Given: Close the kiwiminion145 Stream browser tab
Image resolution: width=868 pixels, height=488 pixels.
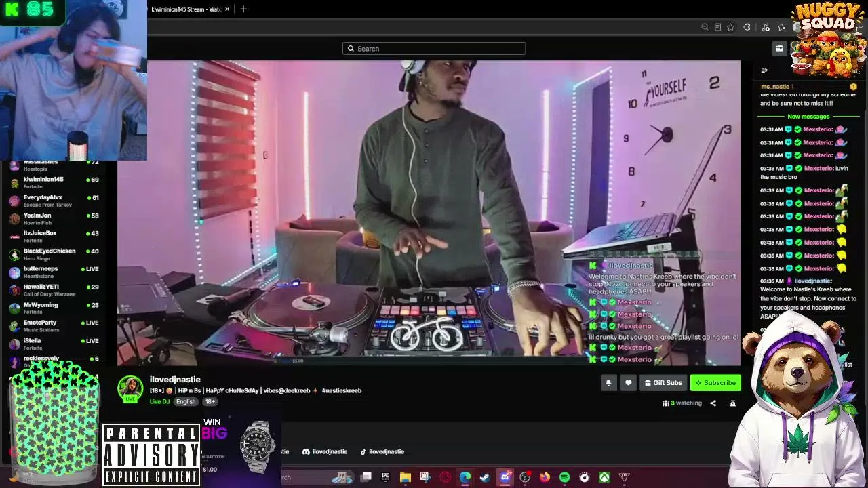Looking at the screenshot, I should 227,9.
